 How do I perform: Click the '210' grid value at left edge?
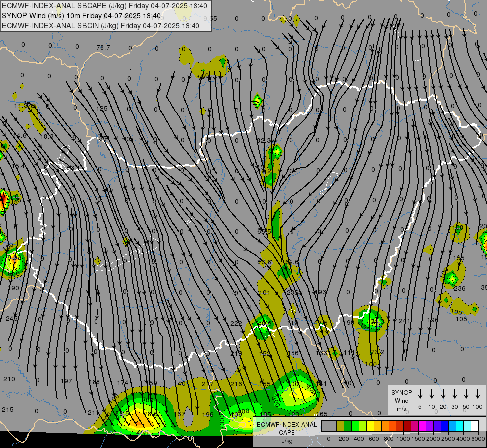(x=9, y=379)
